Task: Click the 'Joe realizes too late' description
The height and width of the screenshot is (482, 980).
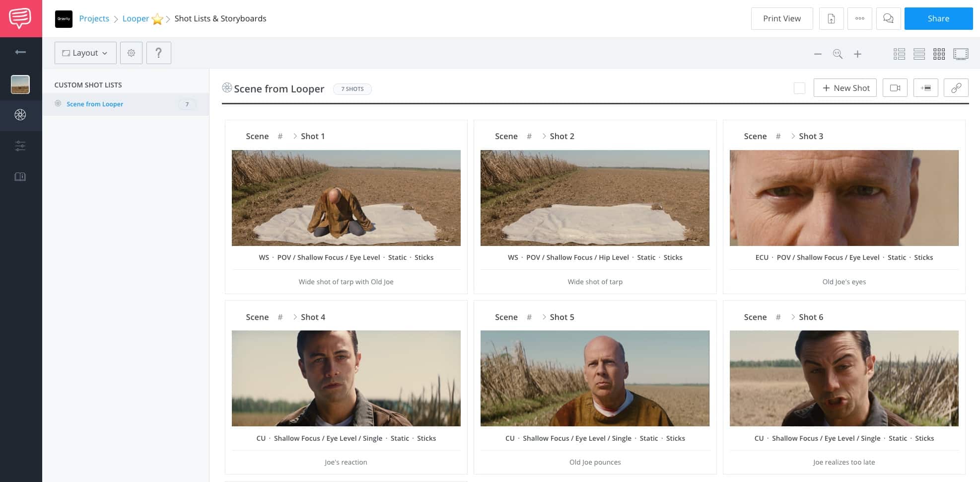Action: coord(844,462)
